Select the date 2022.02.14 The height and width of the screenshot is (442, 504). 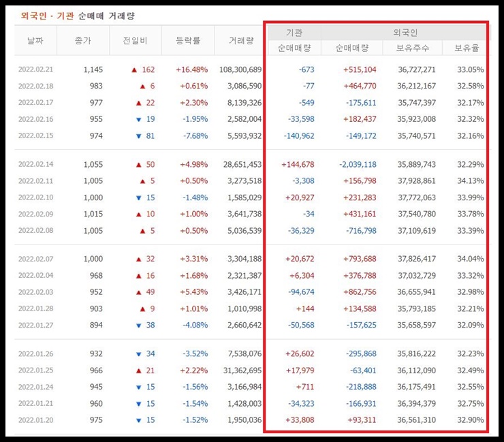coord(35,164)
